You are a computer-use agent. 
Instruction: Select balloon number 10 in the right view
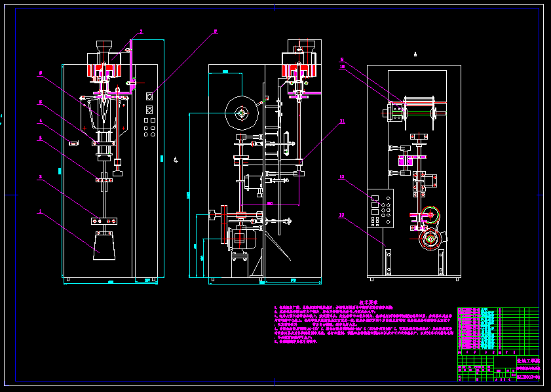[x=342, y=66]
